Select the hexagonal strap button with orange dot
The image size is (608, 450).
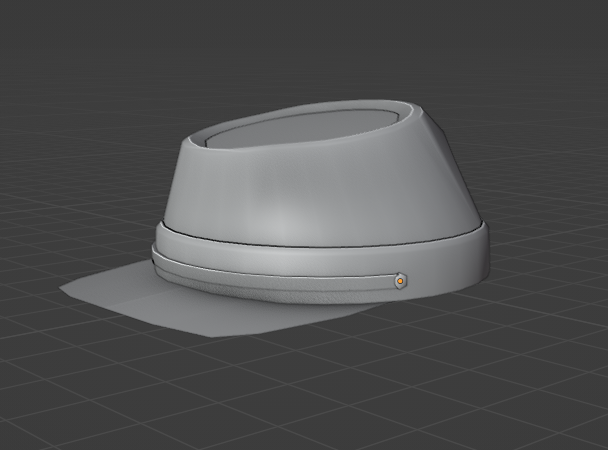point(400,281)
